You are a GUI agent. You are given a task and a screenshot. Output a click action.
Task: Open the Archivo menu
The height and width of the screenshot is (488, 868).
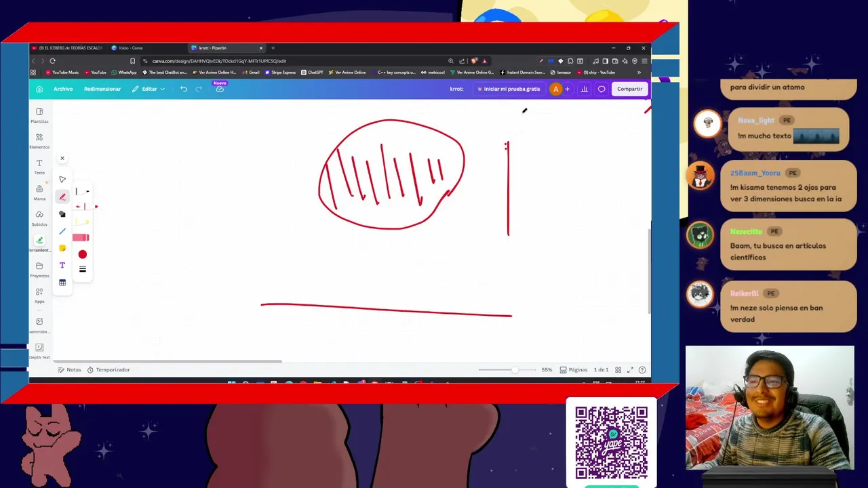point(63,89)
